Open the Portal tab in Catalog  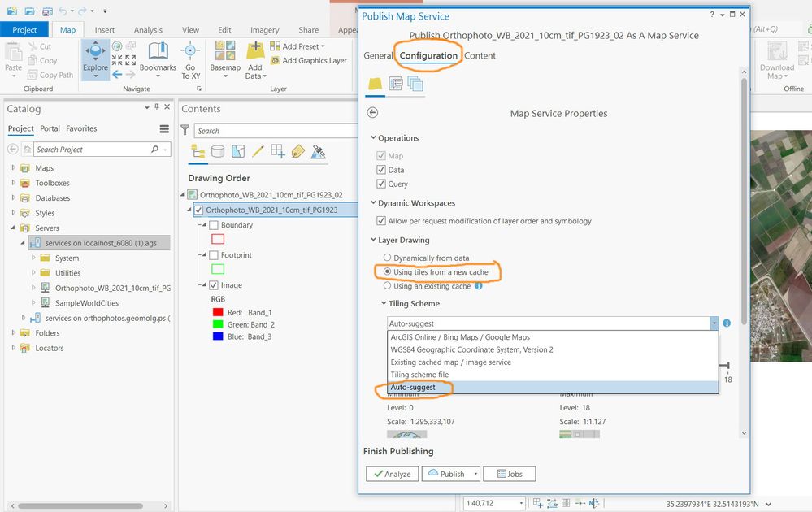click(50, 128)
